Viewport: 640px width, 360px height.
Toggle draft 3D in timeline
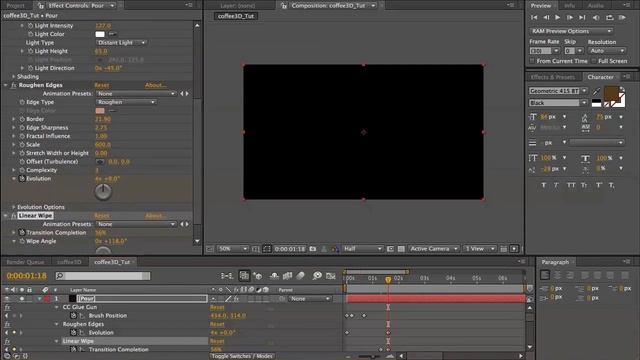point(258,276)
